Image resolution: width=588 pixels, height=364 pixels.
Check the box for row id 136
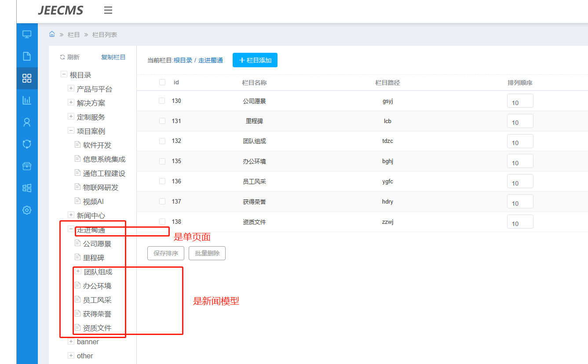(162, 181)
